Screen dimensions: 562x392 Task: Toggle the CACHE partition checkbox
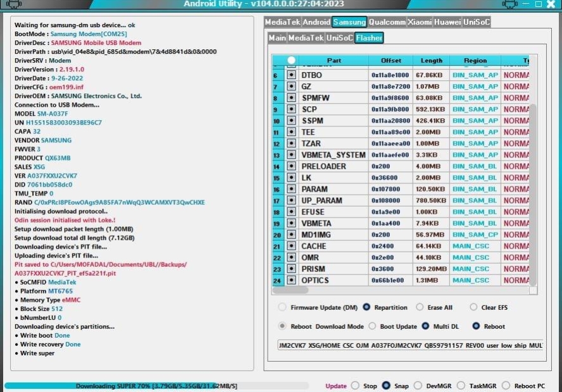(x=291, y=246)
